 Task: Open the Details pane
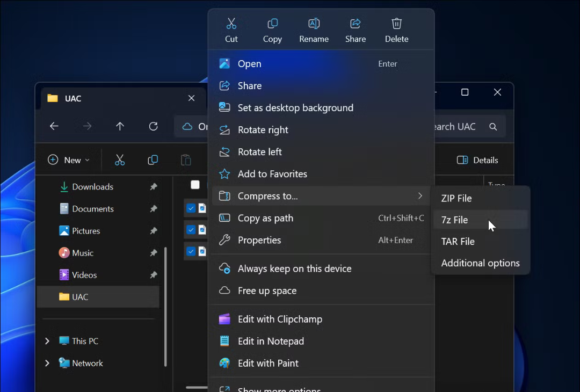point(477,159)
